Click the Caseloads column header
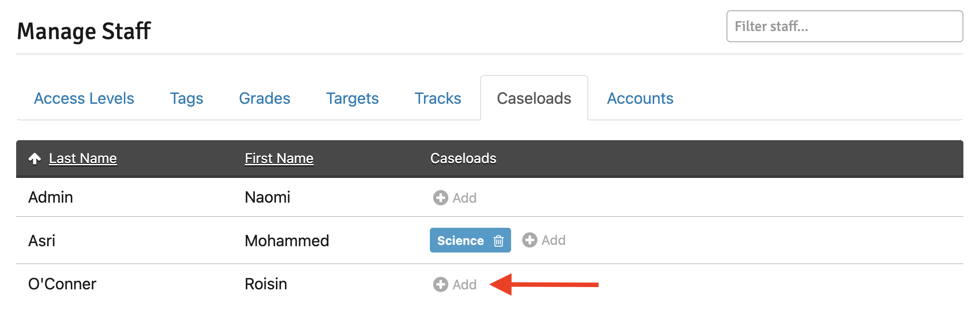The width and height of the screenshot is (980, 310). pos(463,159)
